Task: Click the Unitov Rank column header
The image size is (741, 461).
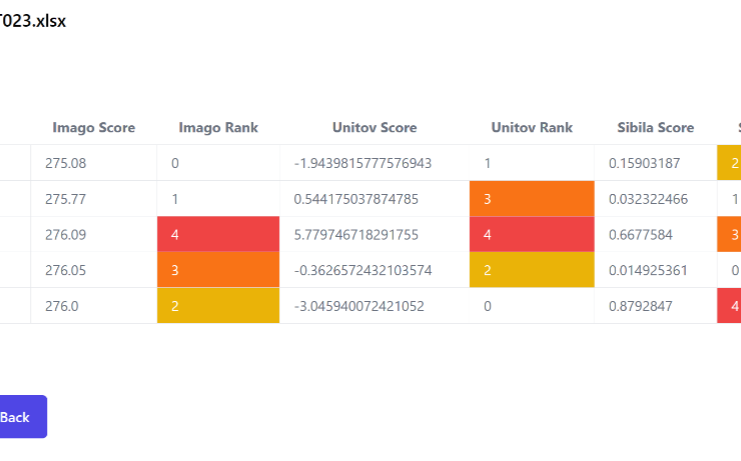Action: 532,128
